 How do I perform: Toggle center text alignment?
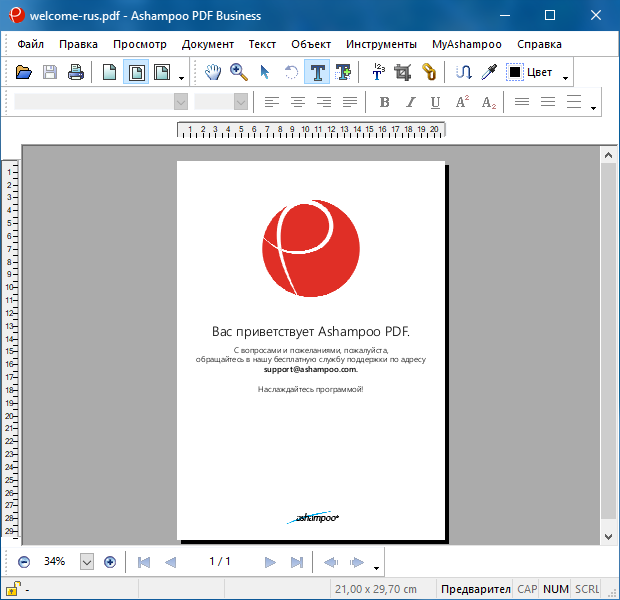[297, 102]
